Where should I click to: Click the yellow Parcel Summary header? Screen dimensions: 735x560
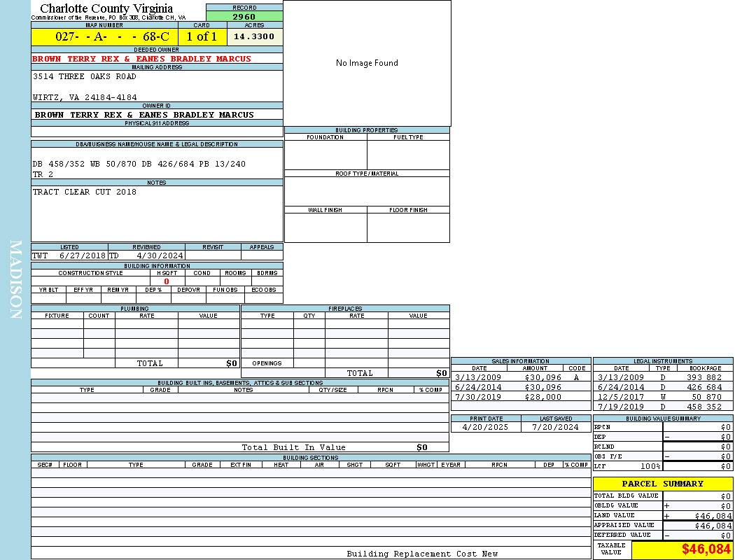pos(663,484)
